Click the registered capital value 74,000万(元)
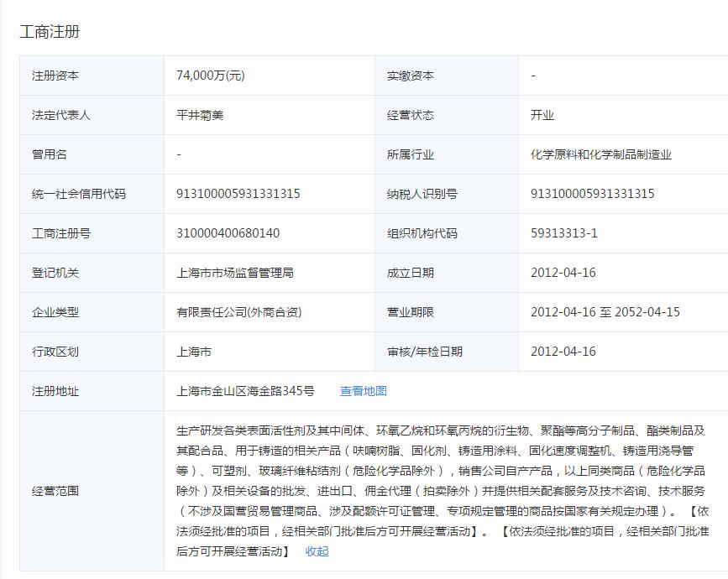The width and height of the screenshot is (728, 579). click(x=210, y=76)
